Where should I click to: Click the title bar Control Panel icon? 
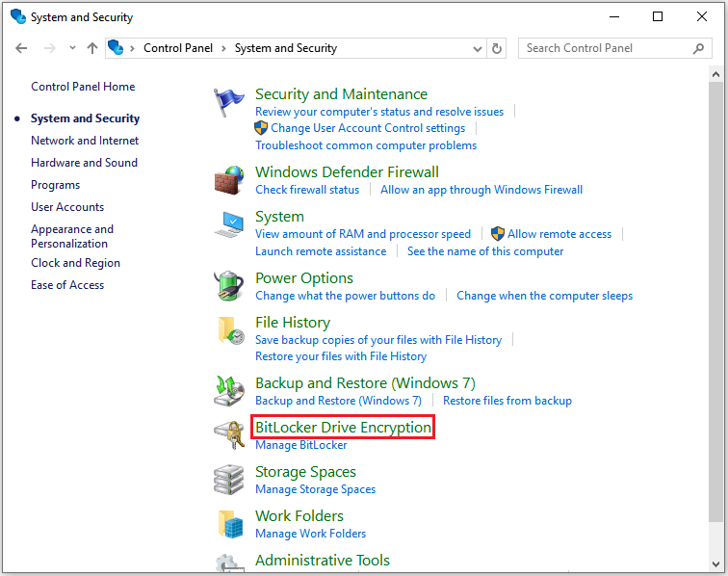pyautogui.click(x=18, y=16)
